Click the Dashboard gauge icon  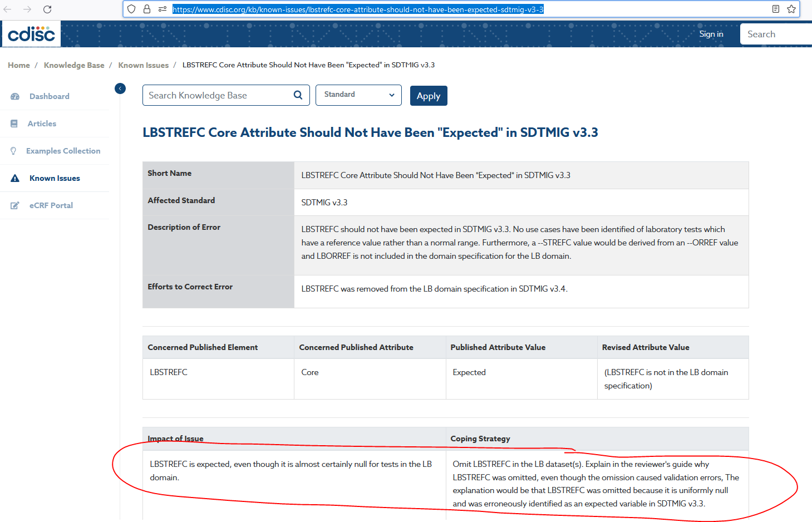coord(15,96)
